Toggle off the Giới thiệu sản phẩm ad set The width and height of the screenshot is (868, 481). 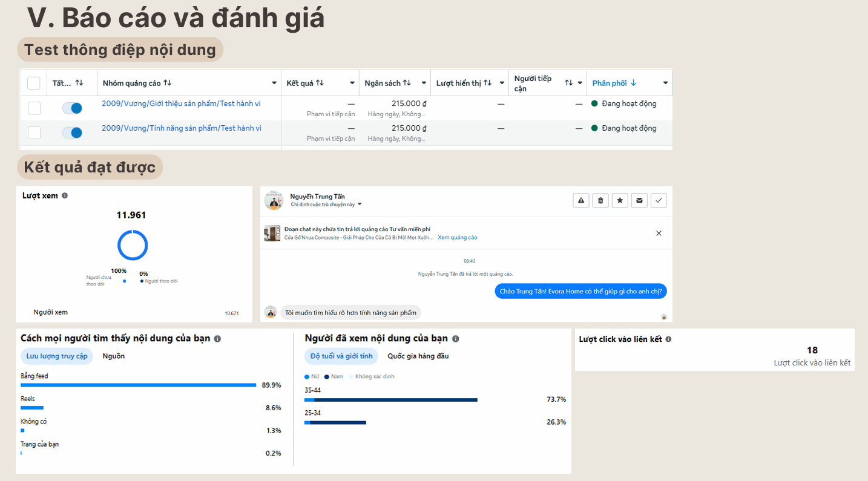[x=72, y=108]
